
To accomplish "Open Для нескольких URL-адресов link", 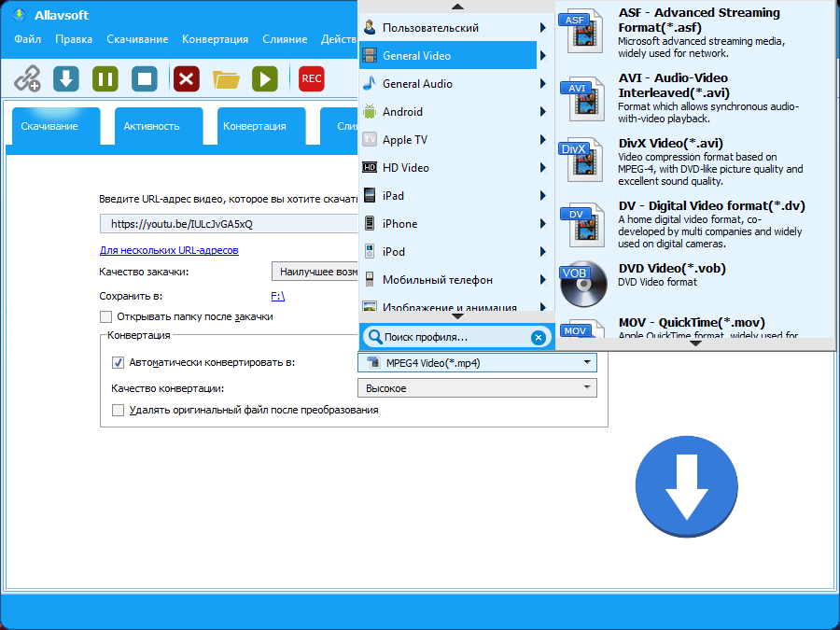I will pyautogui.click(x=169, y=250).
